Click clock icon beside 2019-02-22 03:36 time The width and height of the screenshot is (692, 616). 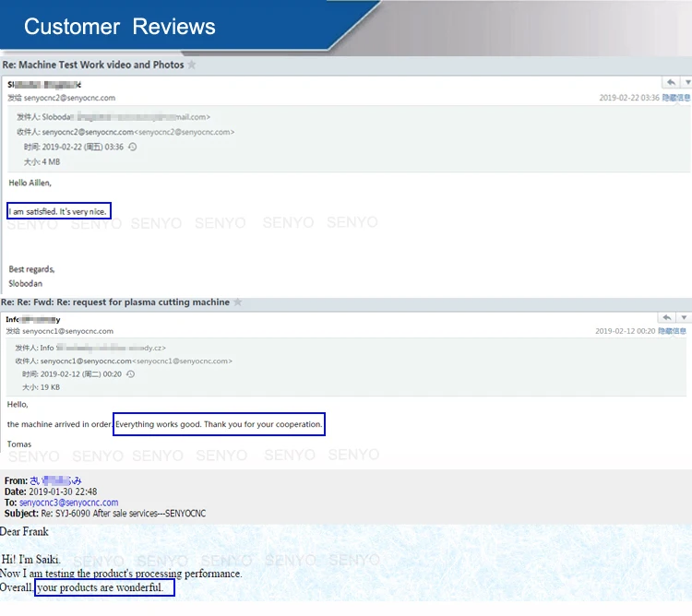click(x=132, y=147)
